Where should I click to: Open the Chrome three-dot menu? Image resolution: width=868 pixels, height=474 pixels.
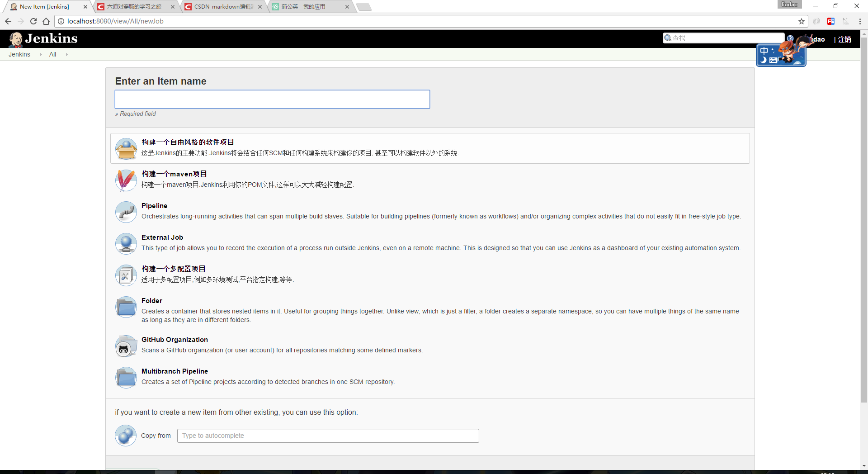point(860,21)
